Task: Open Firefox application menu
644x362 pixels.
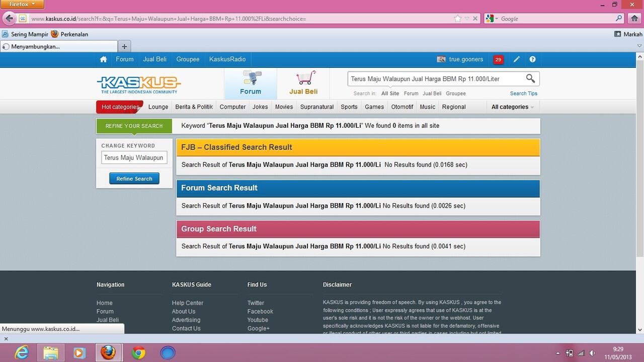Action: [22, 5]
